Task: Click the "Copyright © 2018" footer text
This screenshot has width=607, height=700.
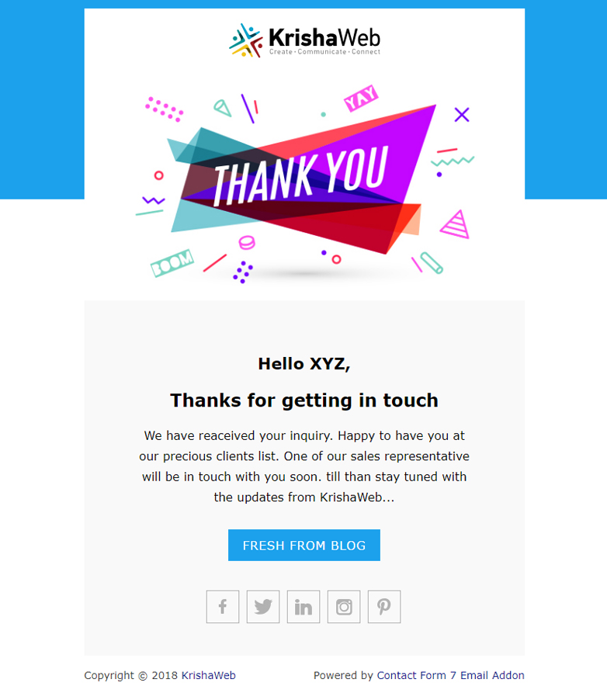Action: click(x=131, y=675)
